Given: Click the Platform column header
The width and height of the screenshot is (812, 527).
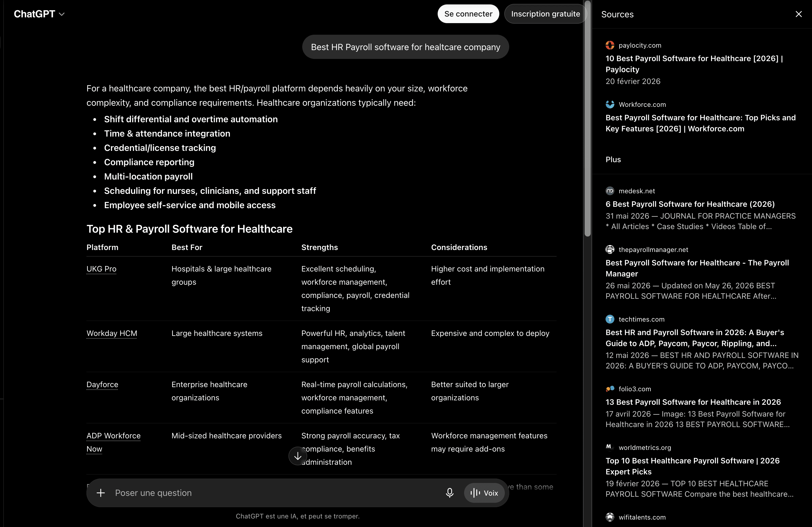Looking at the screenshot, I should [x=102, y=248].
